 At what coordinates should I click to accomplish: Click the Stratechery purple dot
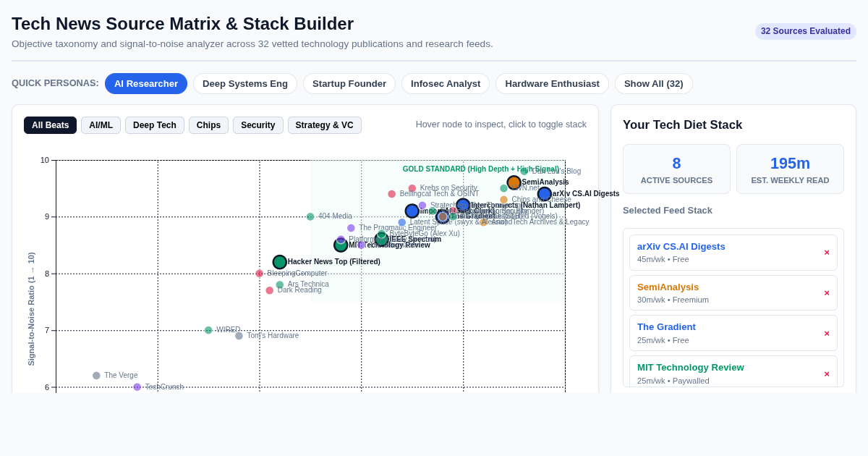[422, 206]
